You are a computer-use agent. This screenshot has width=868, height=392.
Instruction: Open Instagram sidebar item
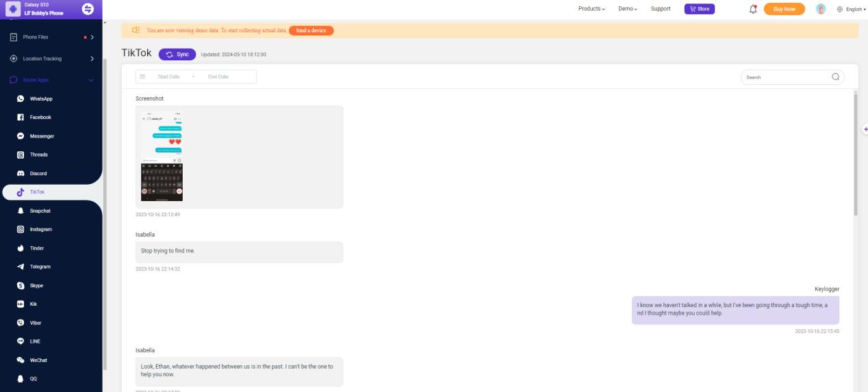point(40,229)
